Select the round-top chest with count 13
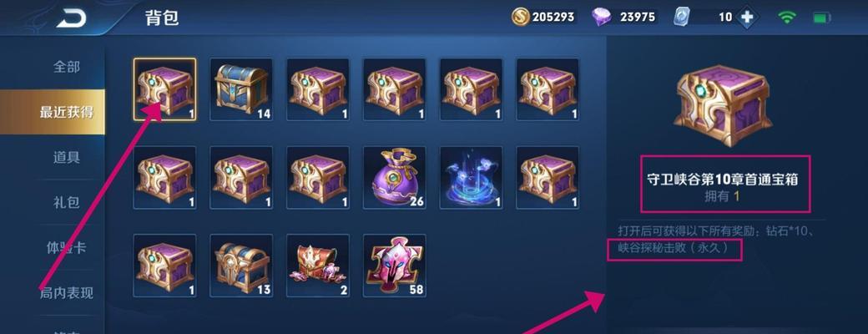The width and height of the screenshot is (868, 334). pos(241,266)
